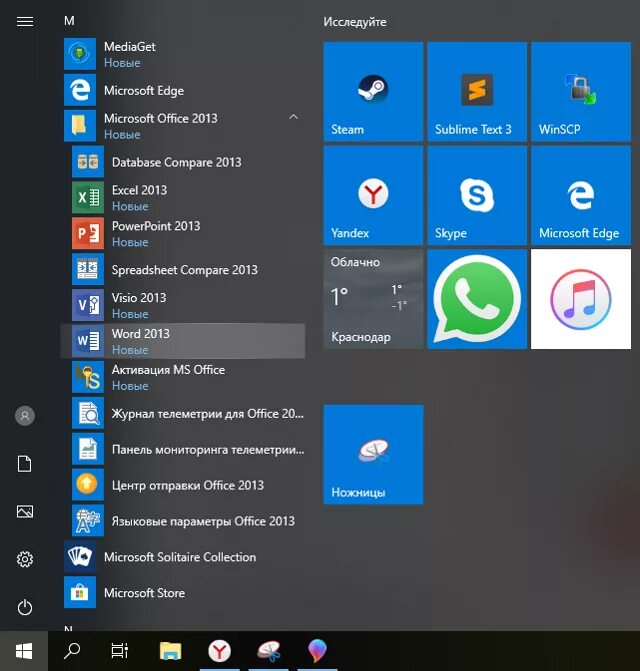Open the Microsoft Edge tile
The width and height of the screenshot is (640, 671).
[x=581, y=196]
